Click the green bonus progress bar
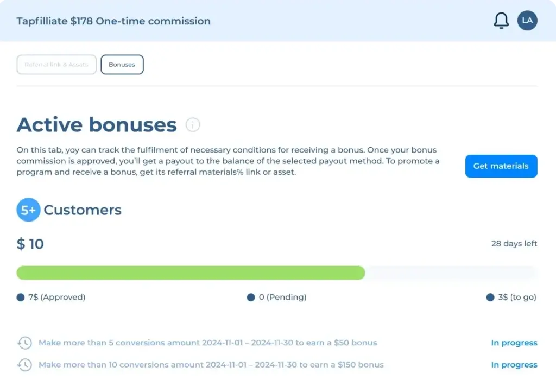This screenshot has height=392, width=556. (x=190, y=273)
